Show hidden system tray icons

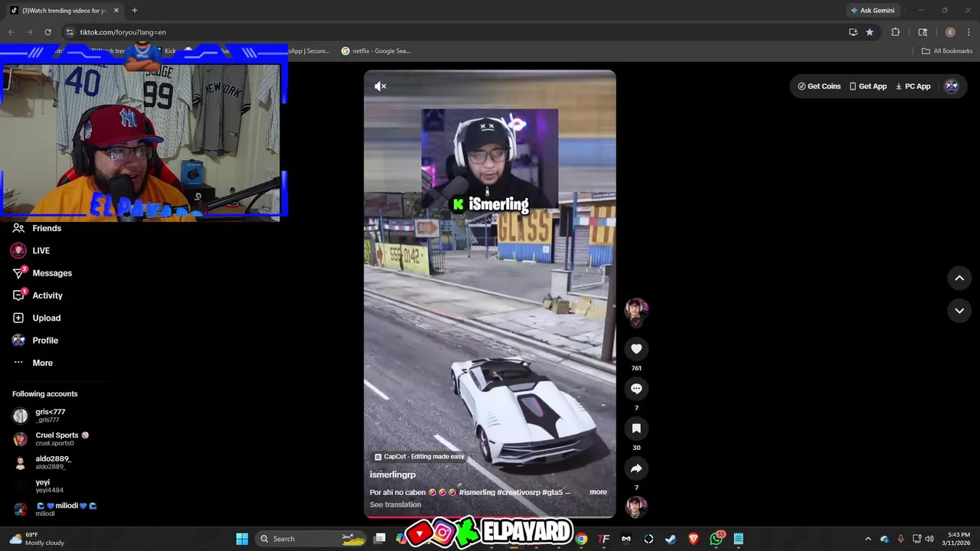pos(867,539)
